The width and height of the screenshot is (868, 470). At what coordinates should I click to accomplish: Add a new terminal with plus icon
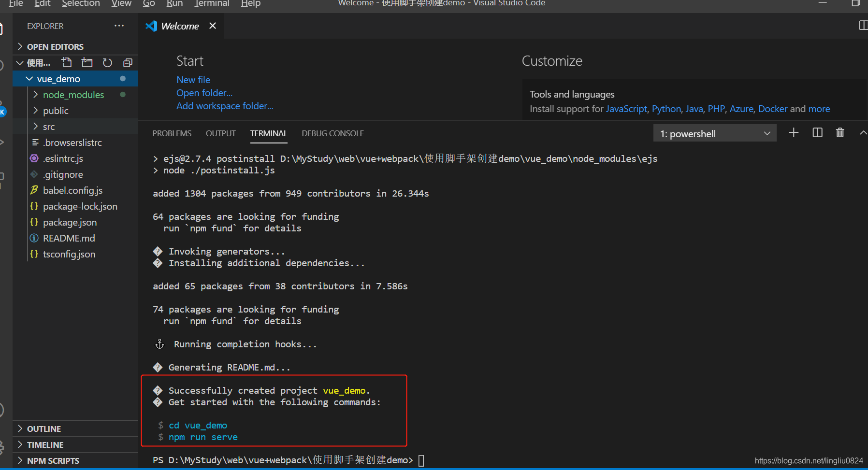click(794, 133)
